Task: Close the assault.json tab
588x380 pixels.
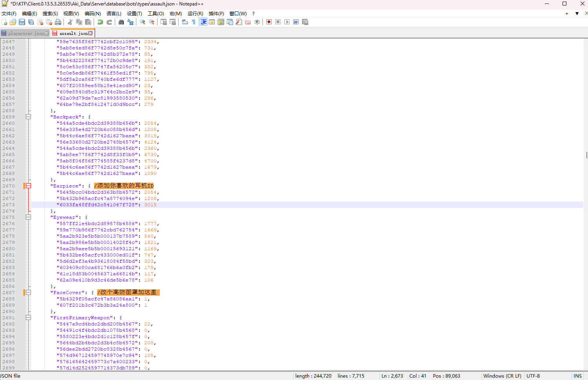Action: [90, 33]
